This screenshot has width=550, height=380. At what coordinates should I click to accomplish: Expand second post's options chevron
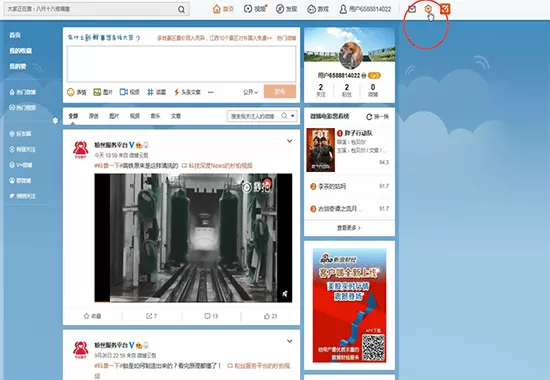pos(289,341)
